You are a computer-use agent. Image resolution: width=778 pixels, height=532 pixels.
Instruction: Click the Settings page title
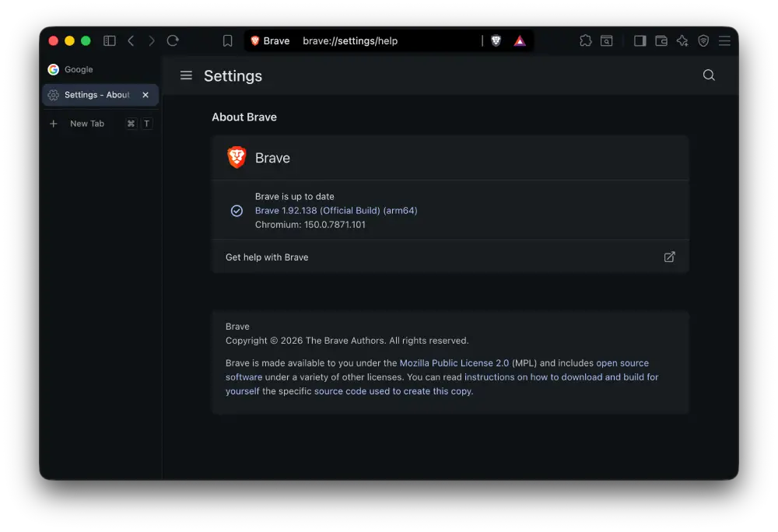tap(233, 76)
